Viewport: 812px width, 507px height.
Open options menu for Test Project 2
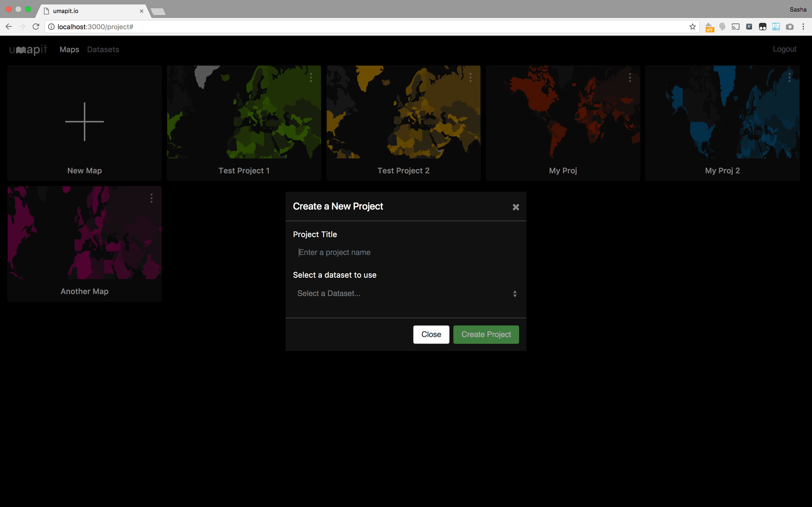(x=471, y=77)
